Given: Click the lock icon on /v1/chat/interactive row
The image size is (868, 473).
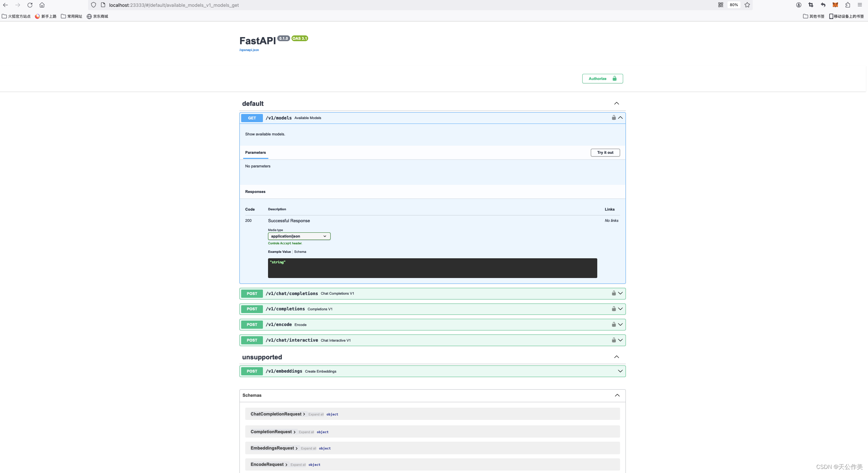Looking at the screenshot, I should point(614,340).
